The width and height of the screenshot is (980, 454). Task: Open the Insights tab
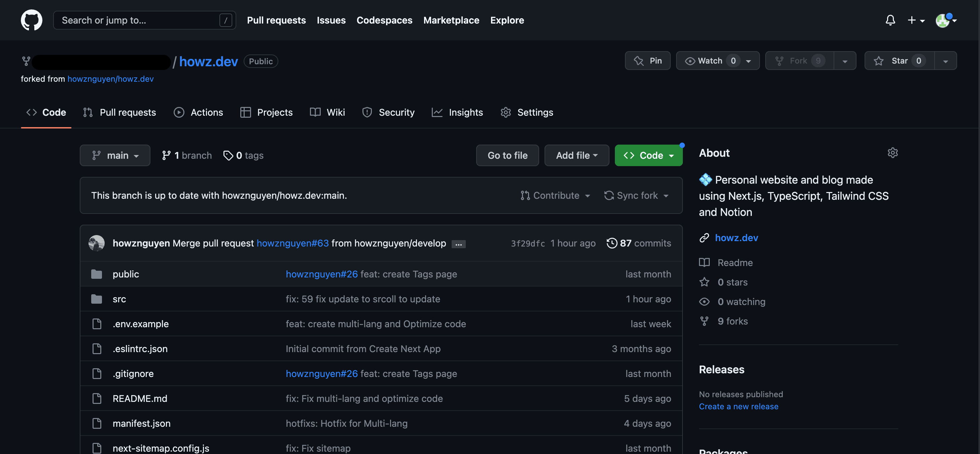457,112
